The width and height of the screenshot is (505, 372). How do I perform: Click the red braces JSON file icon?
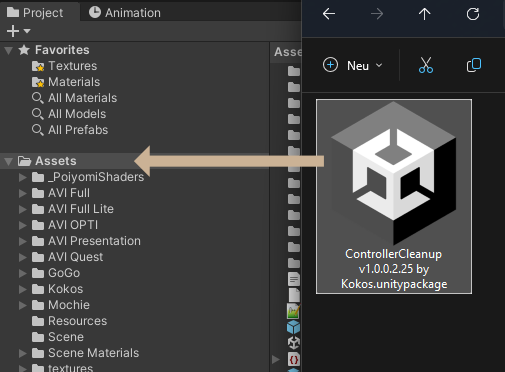(294, 359)
